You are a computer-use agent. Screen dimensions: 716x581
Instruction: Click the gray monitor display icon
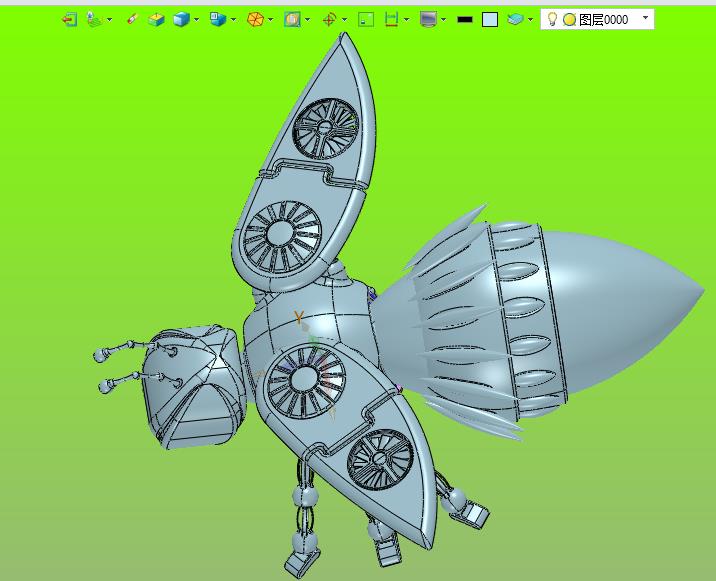pos(428,20)
